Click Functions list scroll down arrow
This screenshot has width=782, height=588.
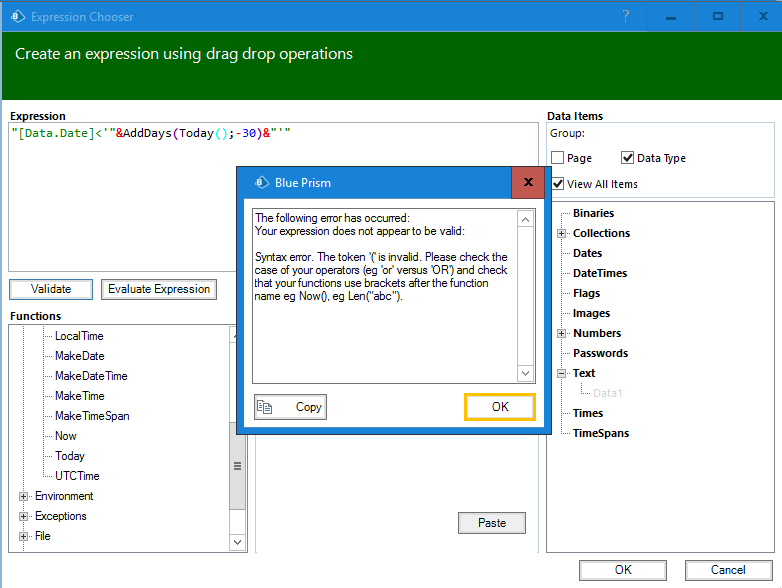(x=237, y=542)
